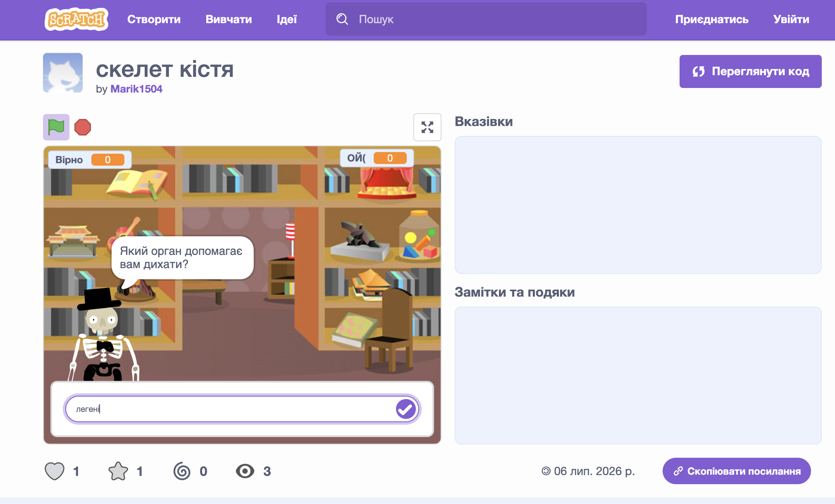The height and width of the screenshot is (504, 835).
Task: Click the ОЙ( score monitor
Action: (x=377, y=158)
